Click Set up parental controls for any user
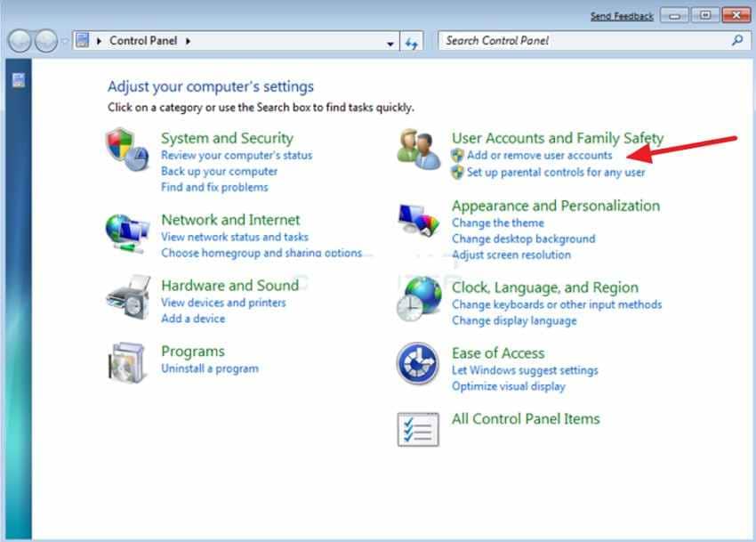This screenshot has height=542, width=756. coord(556,173)
